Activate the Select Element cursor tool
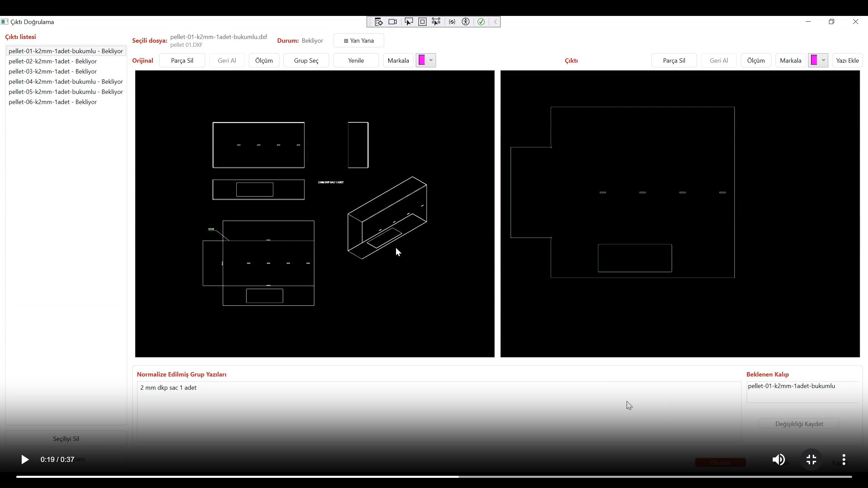Image resolution: width=868 pixels, height=488 pixels. click(x=409, y=22)
